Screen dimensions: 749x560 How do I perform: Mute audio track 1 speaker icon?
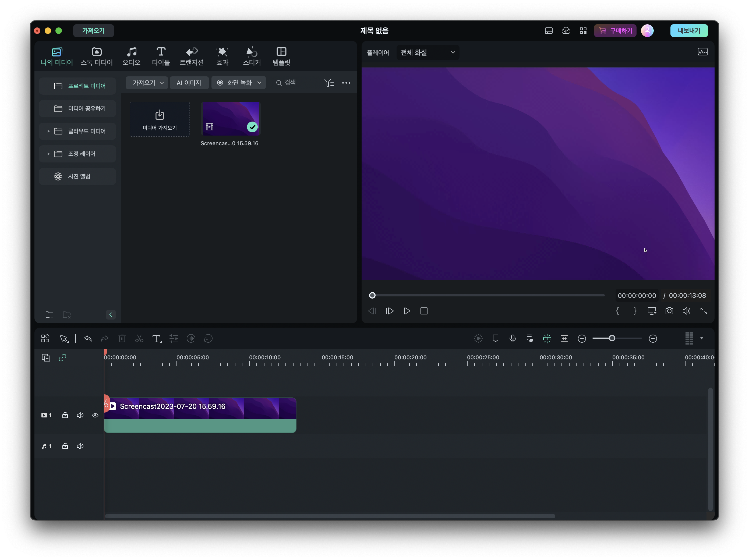pos(80,446)
